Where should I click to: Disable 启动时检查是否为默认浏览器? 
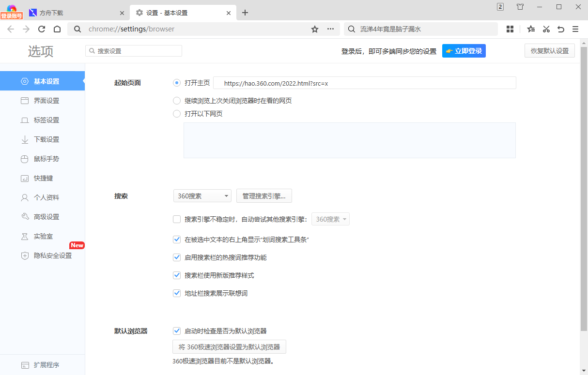[177, 330]
